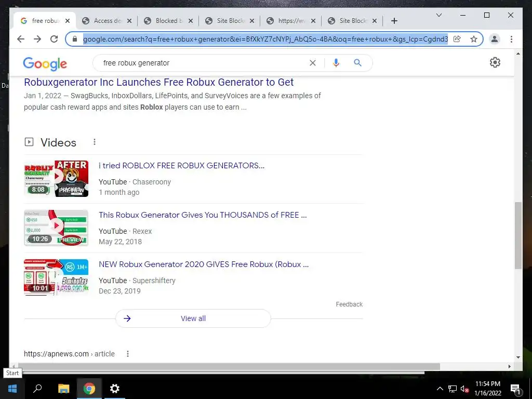Click the scroll-up arrow of the page
532x399 pixels.
(518, 54)
